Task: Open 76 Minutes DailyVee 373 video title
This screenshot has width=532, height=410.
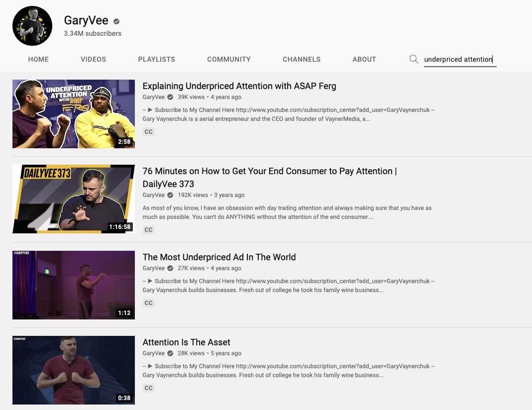Action: pyautogui.click(x=269, y=177)
